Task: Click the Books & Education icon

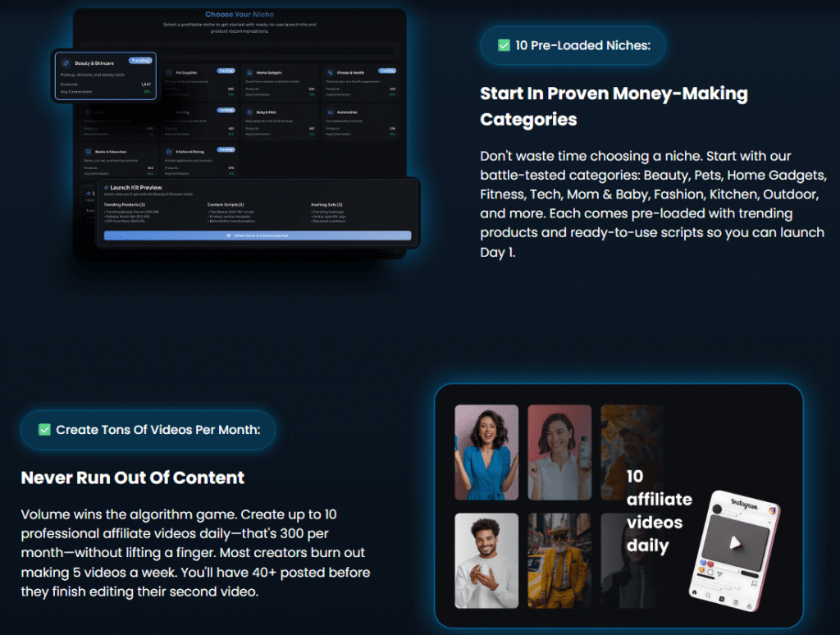Action: point(88,152)
